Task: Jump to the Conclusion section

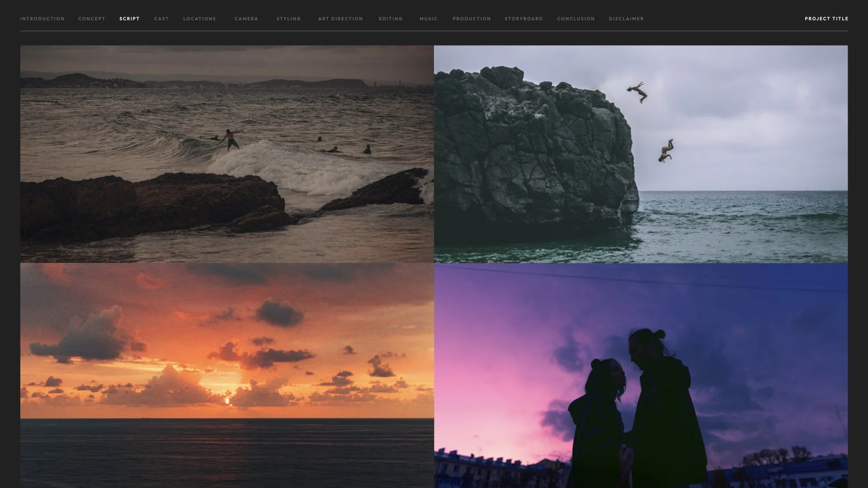Action: (576, 19)
